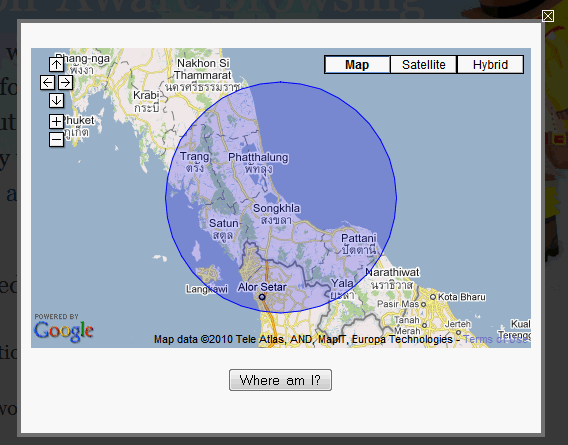
Task: Zoom in with the plus button
Action: tap(56, 121)
